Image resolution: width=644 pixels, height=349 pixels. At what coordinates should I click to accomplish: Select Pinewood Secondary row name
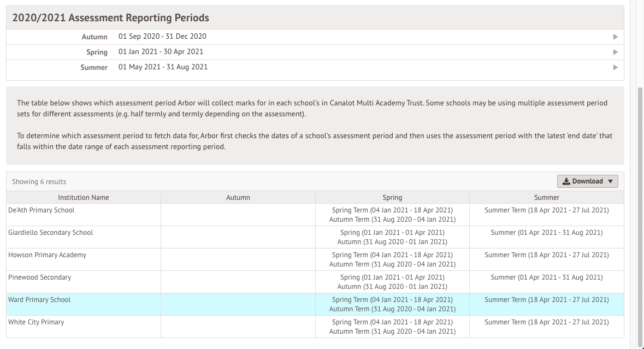[39, 277]
